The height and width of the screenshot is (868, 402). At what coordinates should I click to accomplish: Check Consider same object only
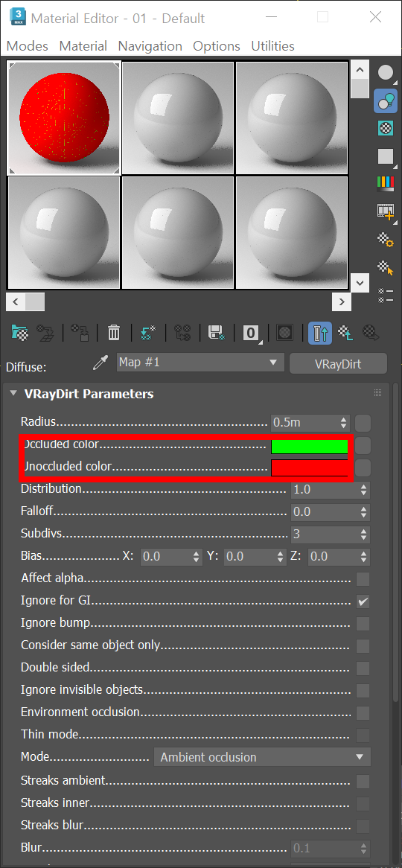click(x=363, y=646)
